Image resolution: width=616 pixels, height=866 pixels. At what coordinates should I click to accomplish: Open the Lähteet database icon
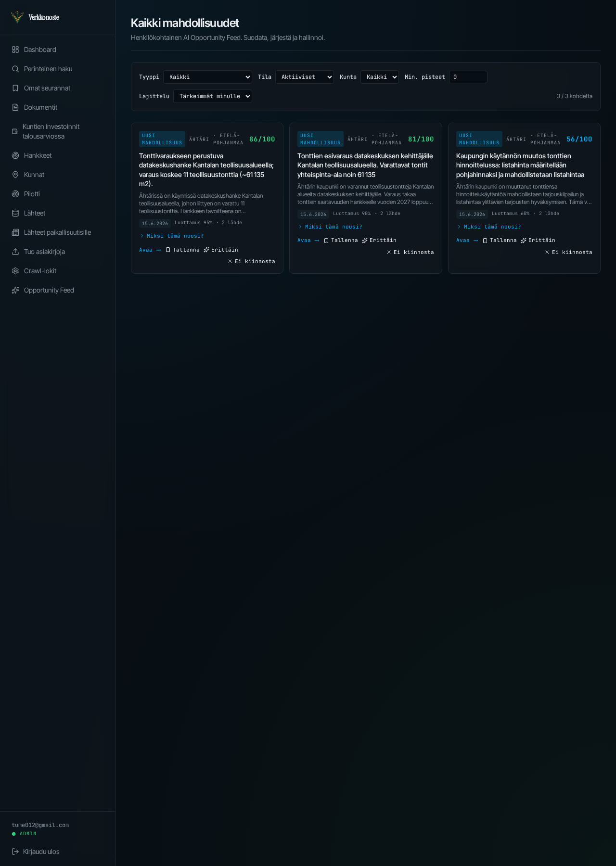[x=15, y=213]
